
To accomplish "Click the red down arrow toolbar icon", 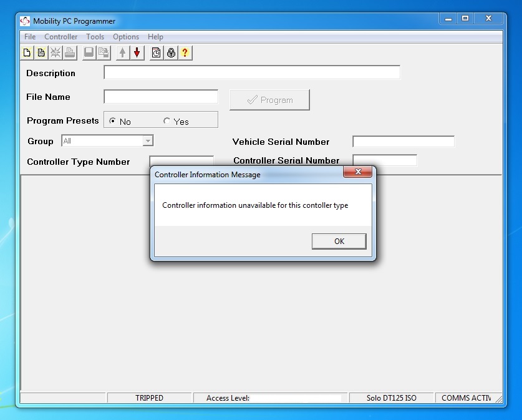I will click(137, 53).
